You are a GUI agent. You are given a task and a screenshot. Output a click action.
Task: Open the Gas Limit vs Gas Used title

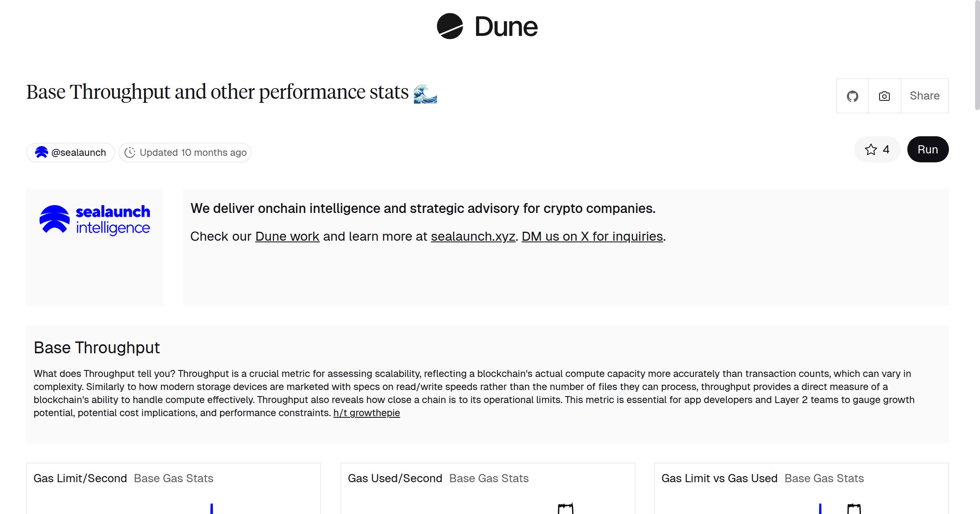pyautogui.click(x=719, y=478)
